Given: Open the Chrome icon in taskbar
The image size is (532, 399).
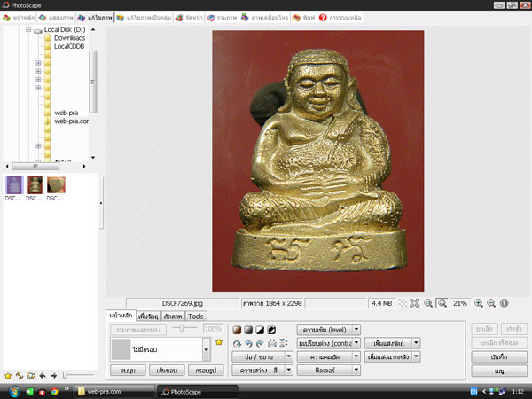Looking at the screenshot, I should [x=54, y=392].
